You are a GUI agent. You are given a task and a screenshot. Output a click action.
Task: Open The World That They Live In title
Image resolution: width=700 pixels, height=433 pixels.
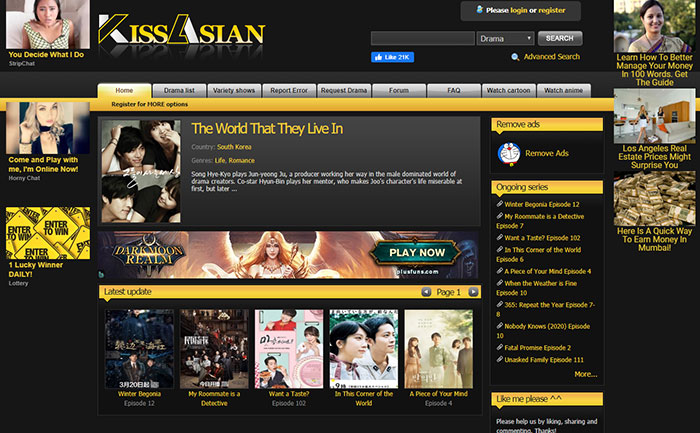click(267, 128)
